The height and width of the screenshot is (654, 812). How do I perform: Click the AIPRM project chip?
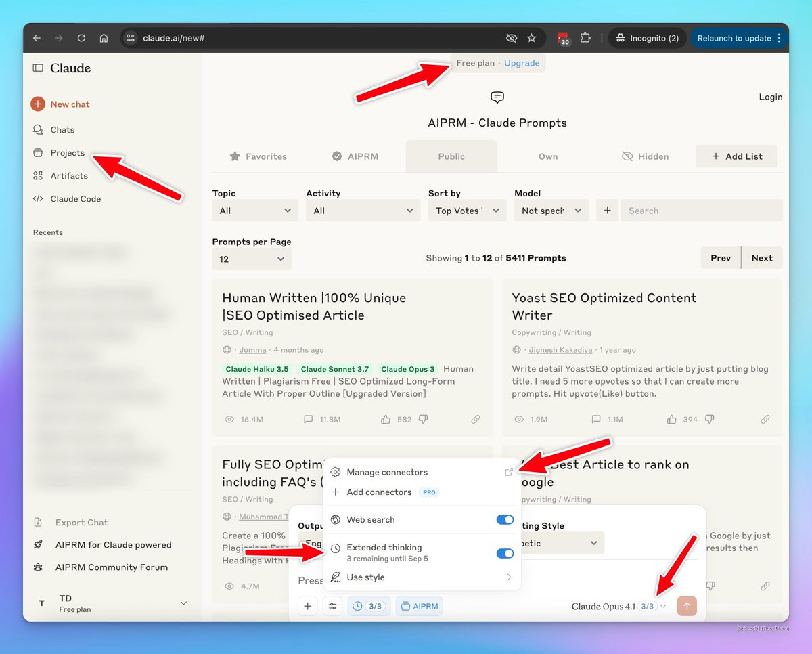tap(419, 606)
